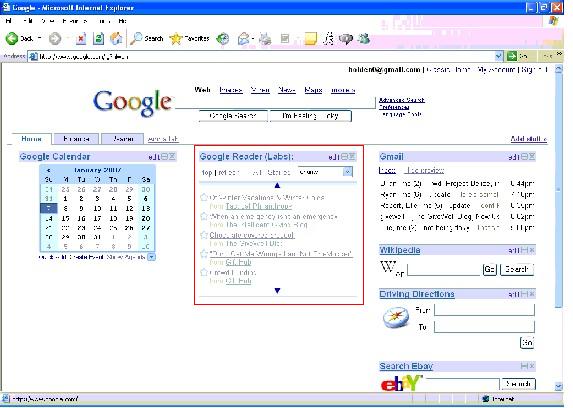573x408 pixels.
Task: Click the green Go arrow button
Action: pyautogui.click(x=512, y=56)
